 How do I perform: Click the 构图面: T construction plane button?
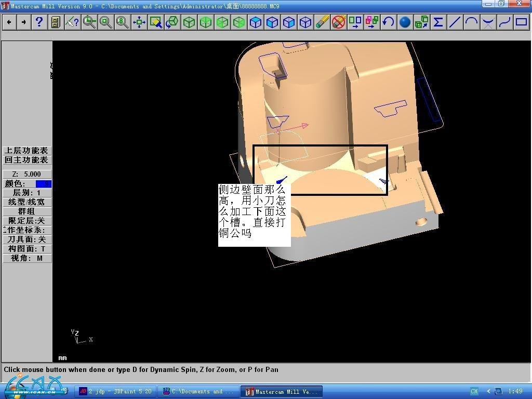[27, 249]
